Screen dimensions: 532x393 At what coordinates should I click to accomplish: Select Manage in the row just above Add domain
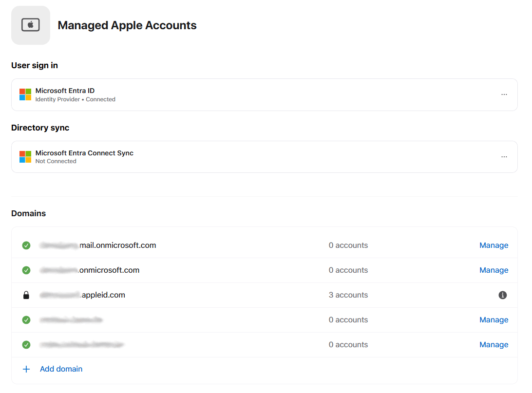click(494, 345)
